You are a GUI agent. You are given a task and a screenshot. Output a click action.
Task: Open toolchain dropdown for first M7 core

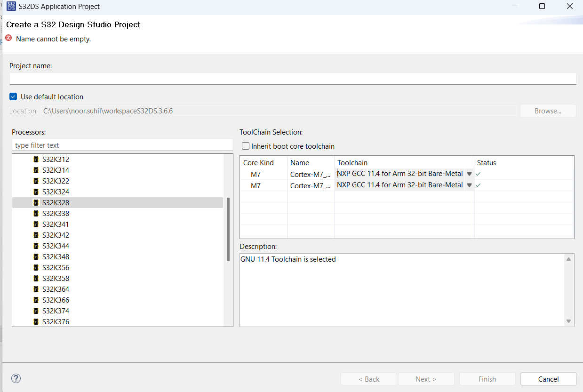[x=469, y=174]
